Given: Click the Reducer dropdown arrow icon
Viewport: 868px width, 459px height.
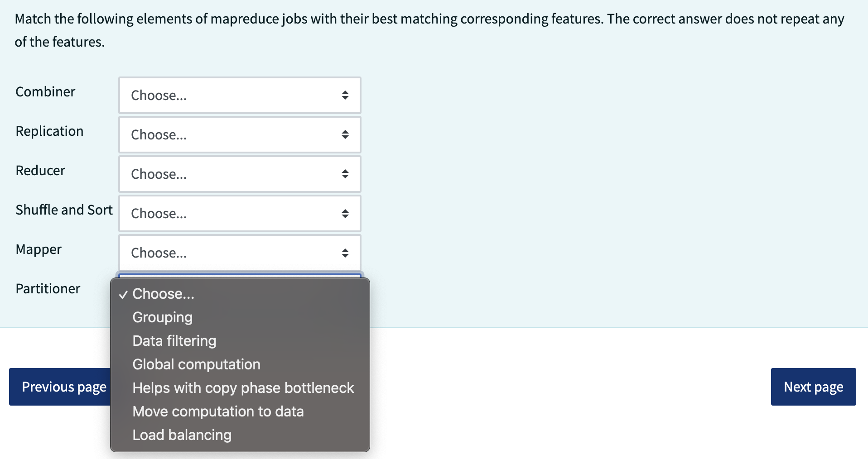Looking at the screenshot, I should [x=345, y=174].
